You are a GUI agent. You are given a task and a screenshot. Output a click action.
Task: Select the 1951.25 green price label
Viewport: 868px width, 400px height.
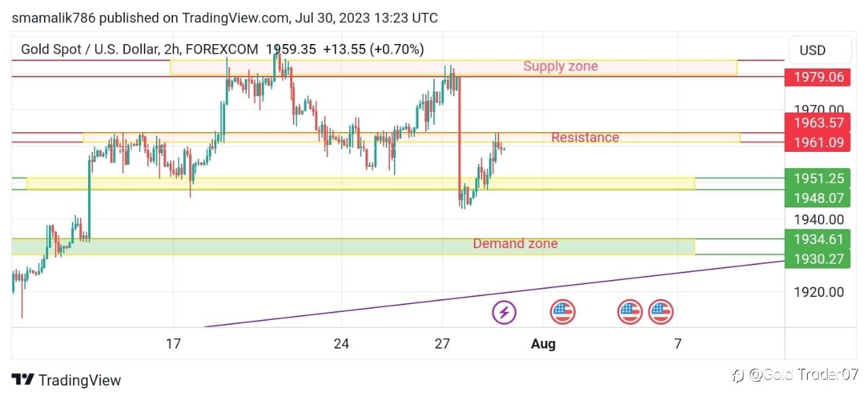click(817, 178)
